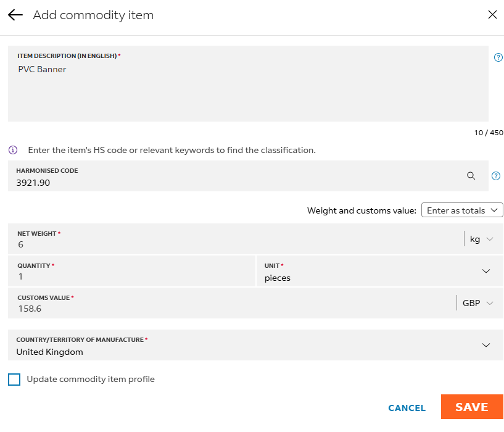Click into the Harmonised Code field

tap(234, 183)
